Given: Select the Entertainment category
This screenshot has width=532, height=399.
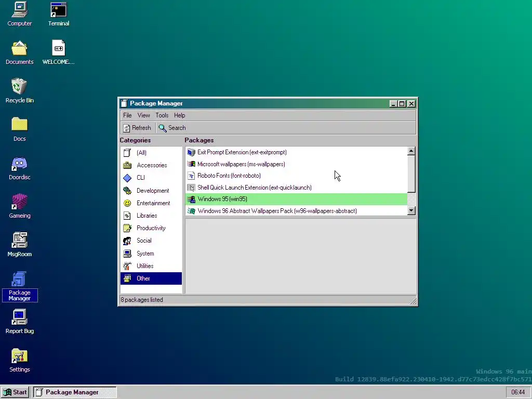Looking at the screenshot, I should tap(151, 203).
